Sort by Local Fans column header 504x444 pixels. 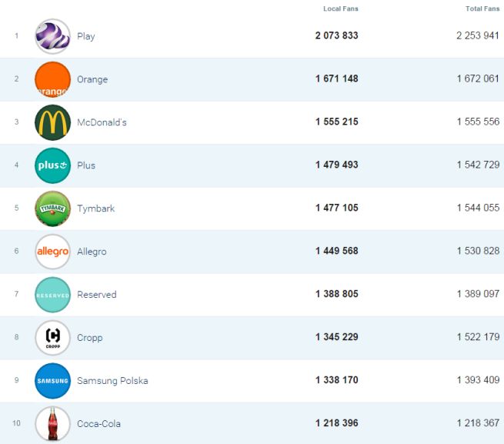click(340, 9)
